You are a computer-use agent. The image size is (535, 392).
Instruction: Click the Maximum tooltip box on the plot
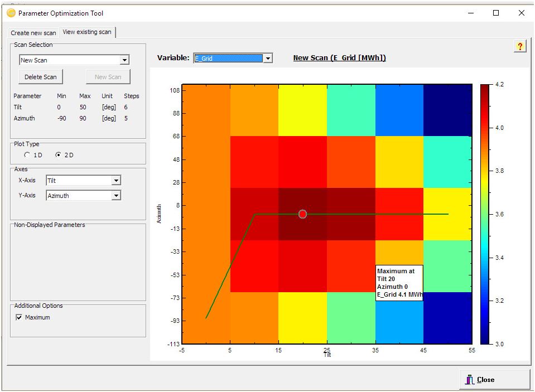399,283
